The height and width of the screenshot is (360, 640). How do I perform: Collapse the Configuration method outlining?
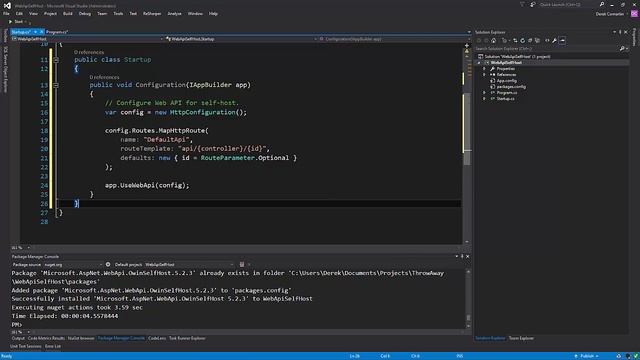(x=56, y=85)
